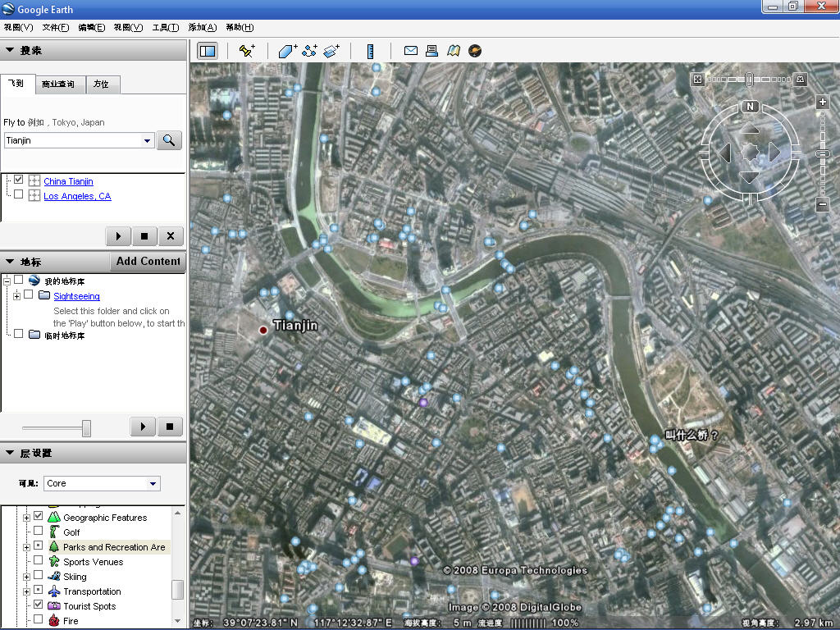Screen dimensions: 840x630
Task: Expand the Sightseeing folder
Action: pos(16,295)
